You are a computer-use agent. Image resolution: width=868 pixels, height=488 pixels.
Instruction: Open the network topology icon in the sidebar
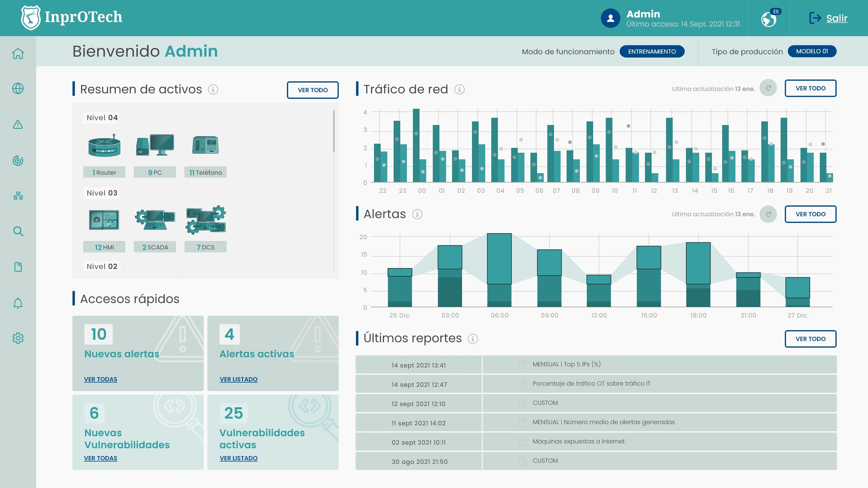click(x=18, y=196)
